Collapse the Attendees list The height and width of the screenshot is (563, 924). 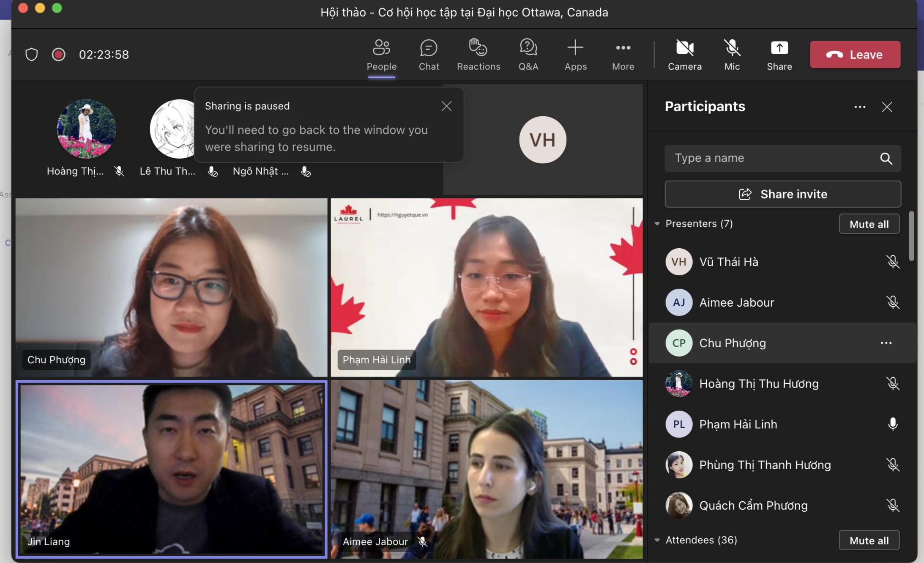657,540
